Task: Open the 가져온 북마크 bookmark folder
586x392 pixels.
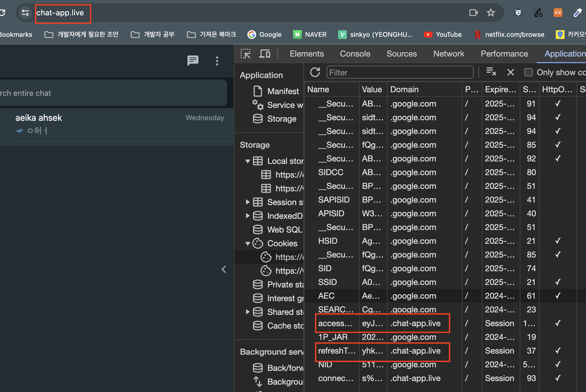Action: 211,35
